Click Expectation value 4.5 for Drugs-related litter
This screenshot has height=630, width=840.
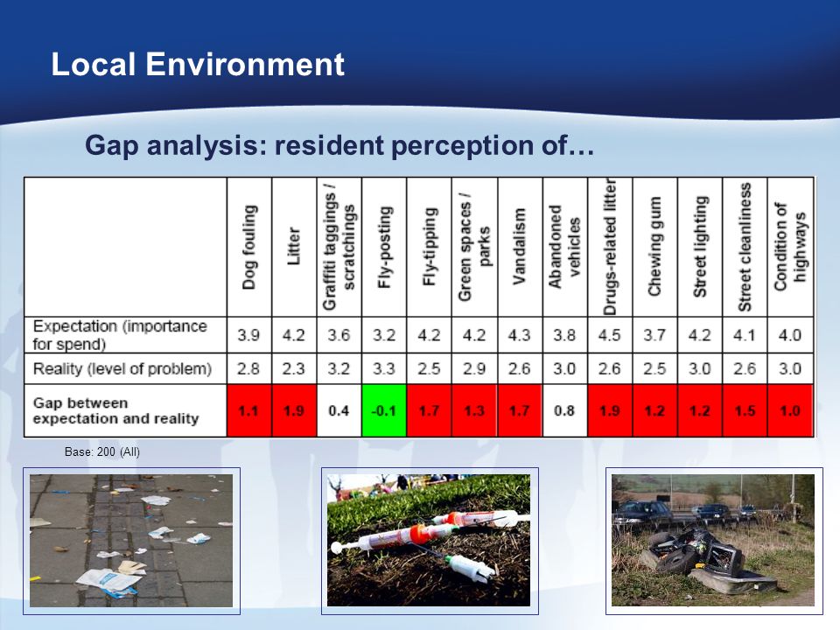pyautogui.click(x=610, y=335)
